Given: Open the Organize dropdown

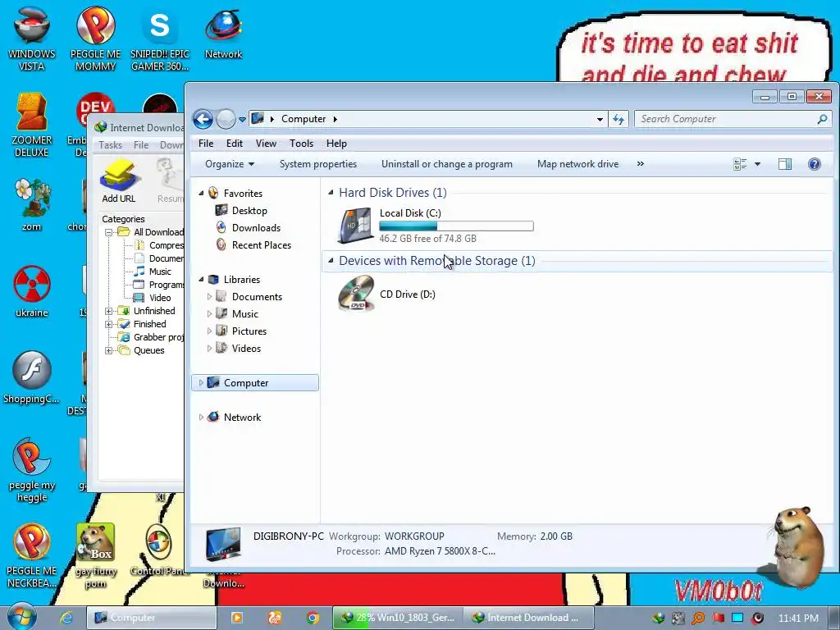Looking at the screenshot, I should pos(230,164).
